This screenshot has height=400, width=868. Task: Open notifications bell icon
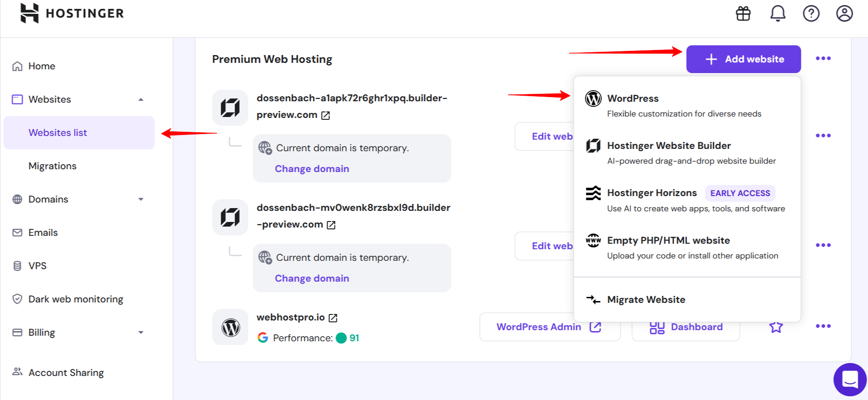coord(777,14)
